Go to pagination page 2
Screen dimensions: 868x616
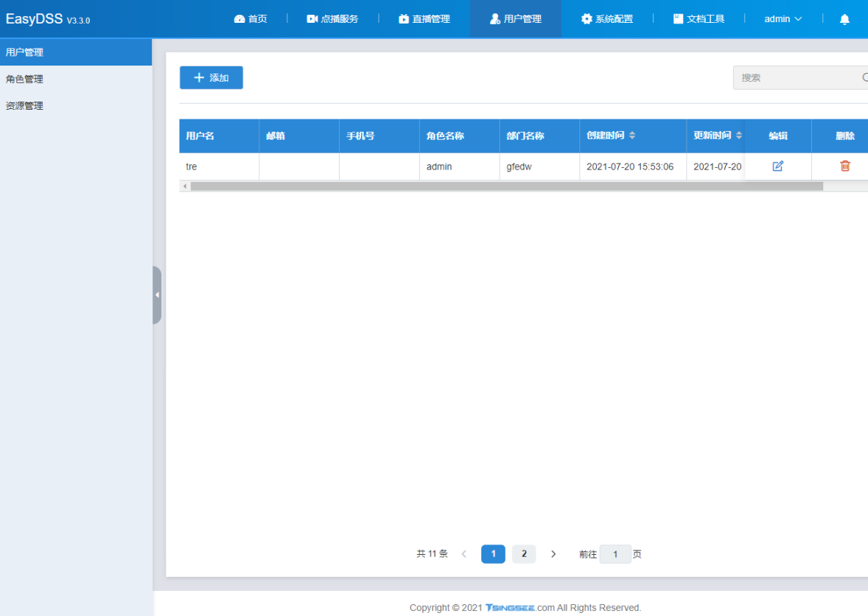(x=524, y=554)
